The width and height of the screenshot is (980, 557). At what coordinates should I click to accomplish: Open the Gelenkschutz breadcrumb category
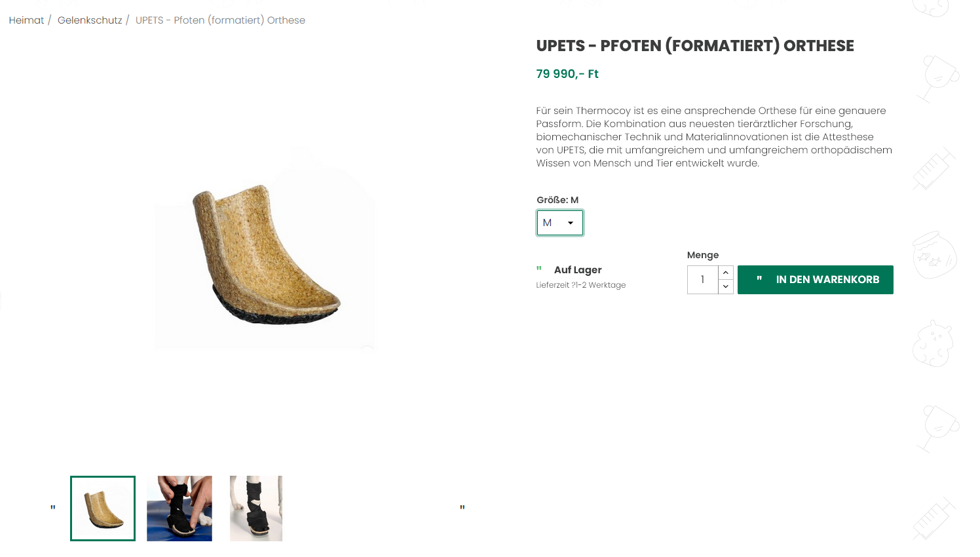90,20
